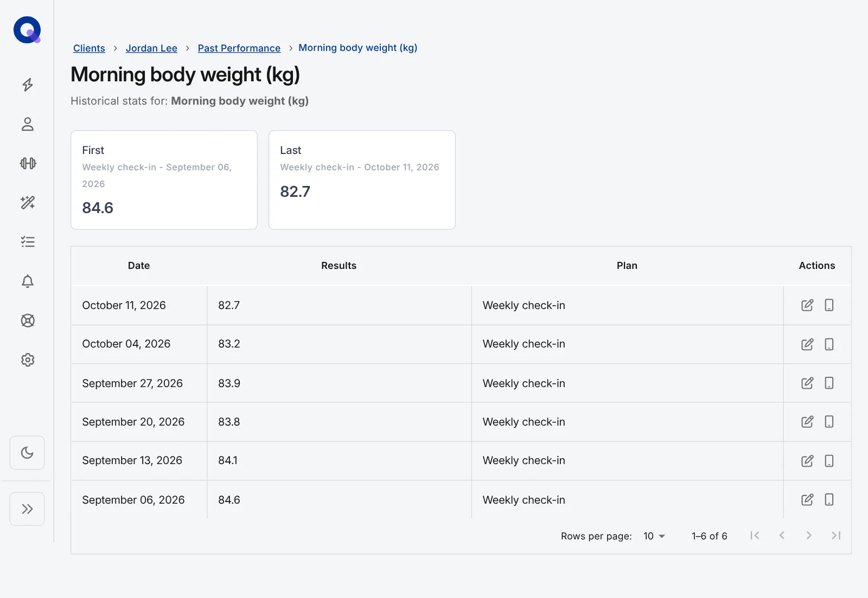This screenshot has height=598, width=868.
Task: Edit the September 13, 2026 entry
Action: pyautogui.click(x=807, y=461)
